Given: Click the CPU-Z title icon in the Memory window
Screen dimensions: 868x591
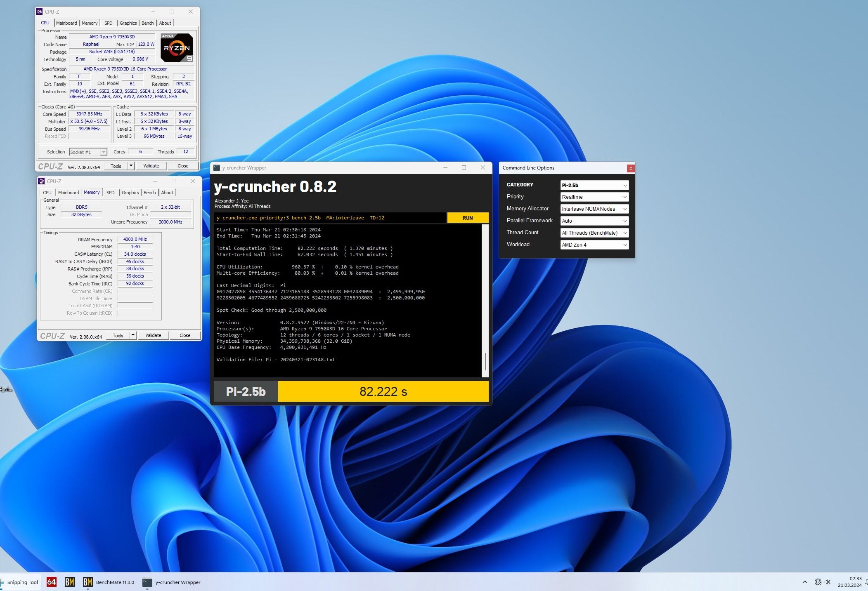Looking at the screenshot, I should (x=41, y=181).
